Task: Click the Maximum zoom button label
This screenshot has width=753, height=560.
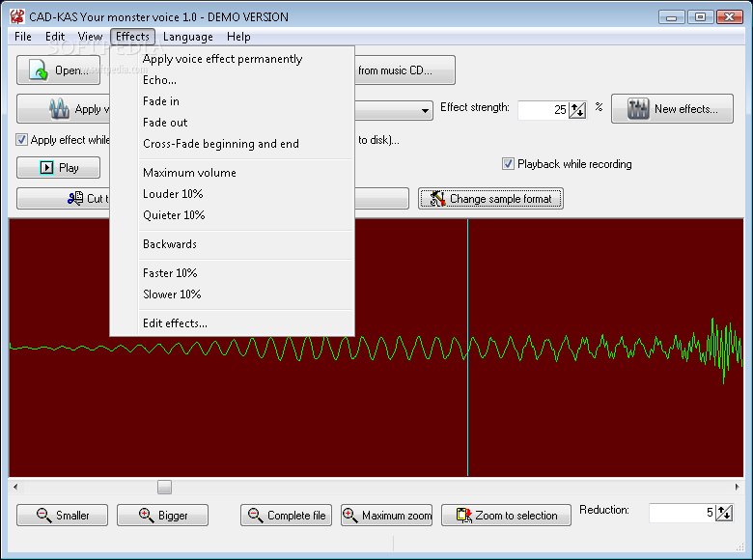Action: coord(397,516)
